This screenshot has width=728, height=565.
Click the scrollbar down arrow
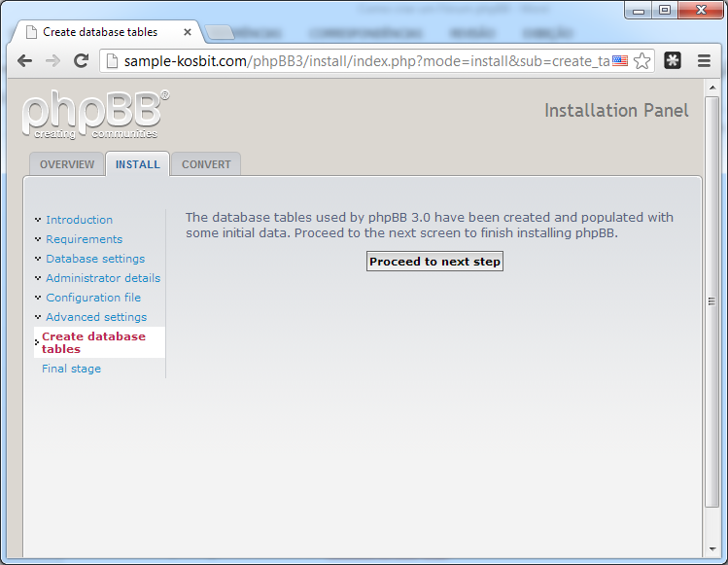[712, 549]
